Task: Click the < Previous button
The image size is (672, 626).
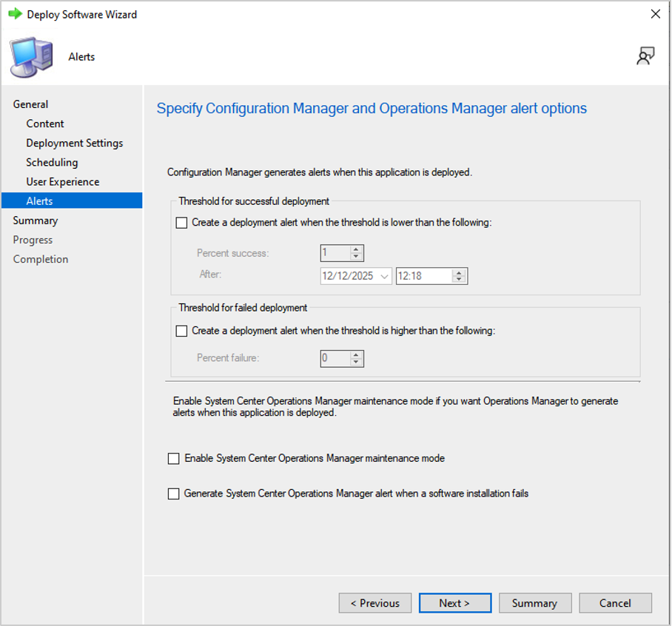Action: click(375, 603)
